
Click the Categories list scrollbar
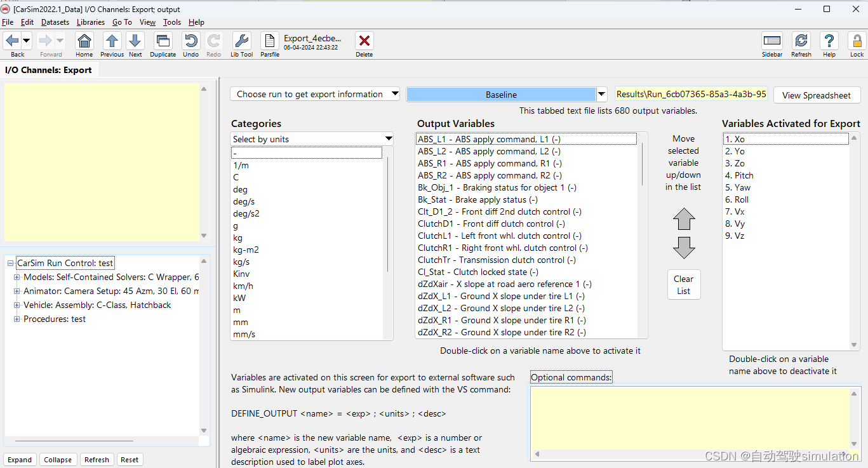pos(387,215)
